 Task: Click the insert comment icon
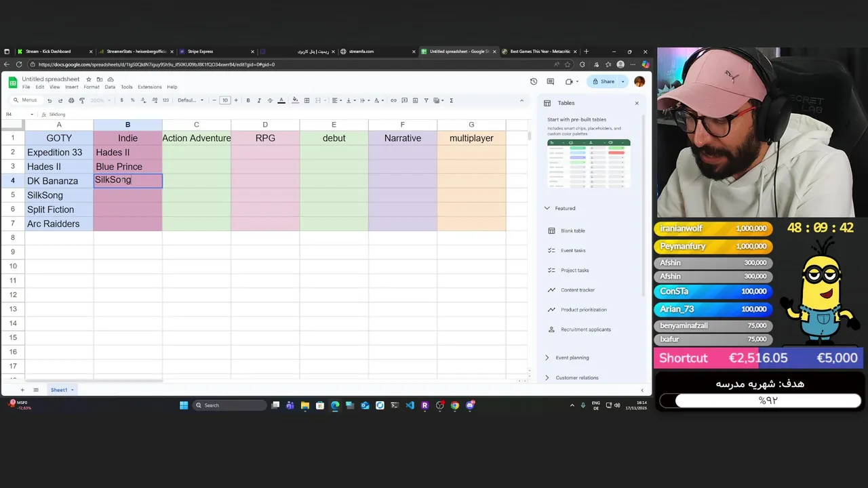(404, 100)
